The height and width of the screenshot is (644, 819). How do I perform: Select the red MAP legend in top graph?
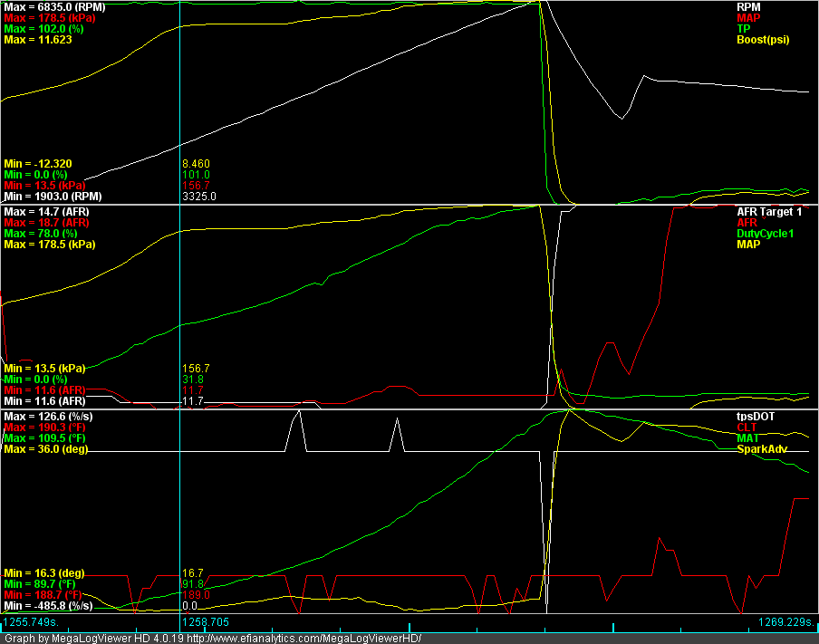(x=749, y=17)
